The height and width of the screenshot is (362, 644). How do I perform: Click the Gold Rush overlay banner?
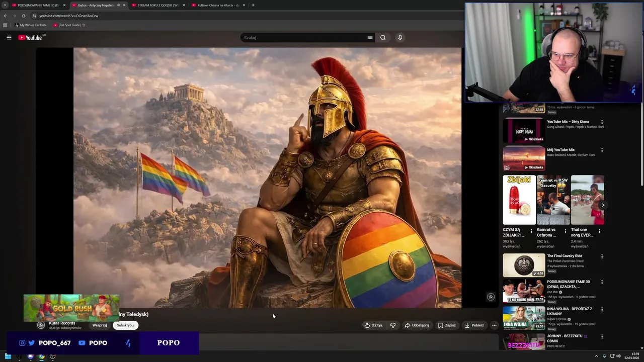pos(71,308)
